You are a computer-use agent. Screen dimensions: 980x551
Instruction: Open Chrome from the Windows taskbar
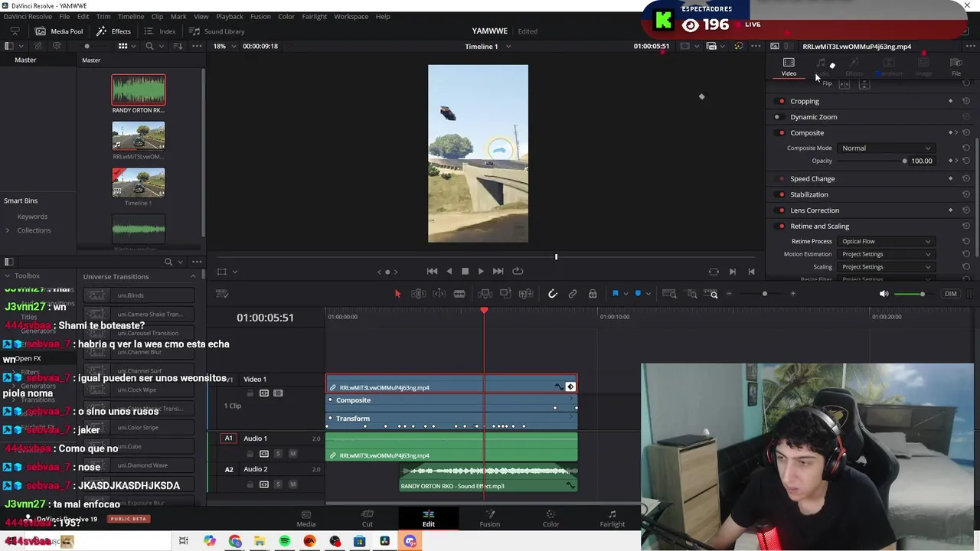pyautogui.click(x=235, y=541)
